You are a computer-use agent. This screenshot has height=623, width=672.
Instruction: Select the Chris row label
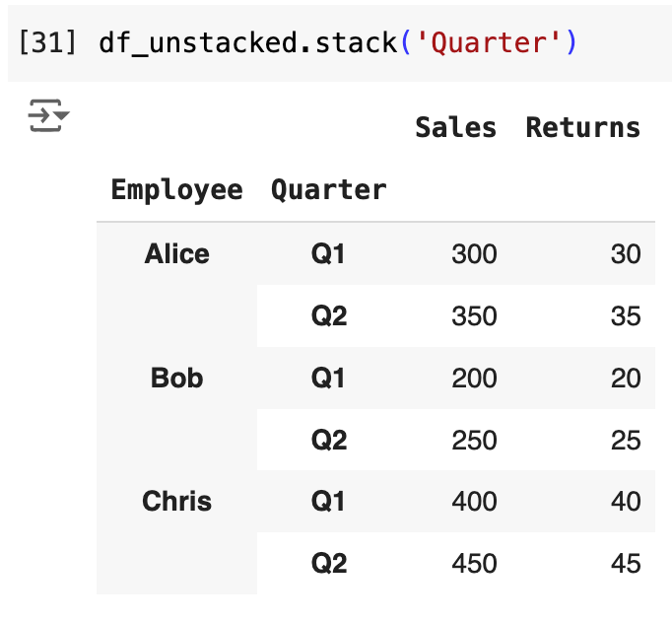(176, 501)
